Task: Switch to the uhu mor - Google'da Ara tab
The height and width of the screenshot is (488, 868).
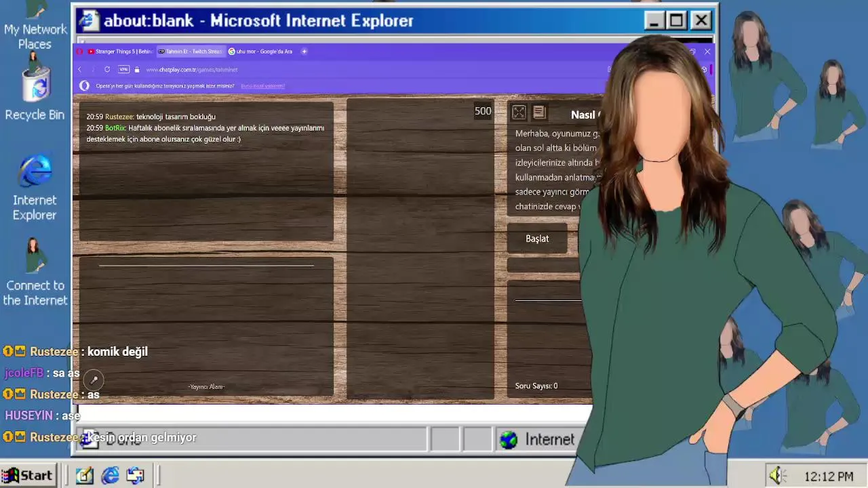Action: (260, 52)
